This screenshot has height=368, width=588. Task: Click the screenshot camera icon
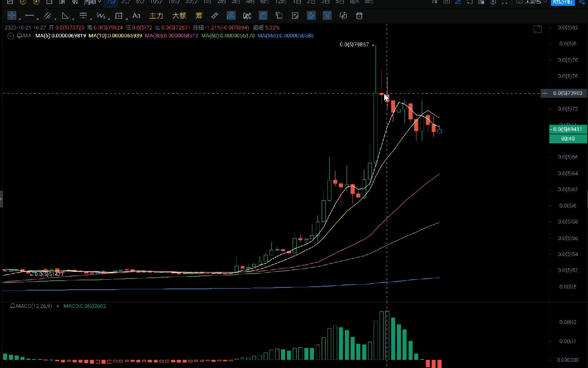446,2
